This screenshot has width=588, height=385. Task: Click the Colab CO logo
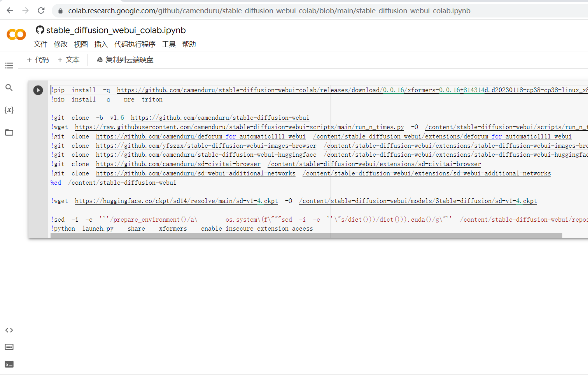tap(16, 35)
